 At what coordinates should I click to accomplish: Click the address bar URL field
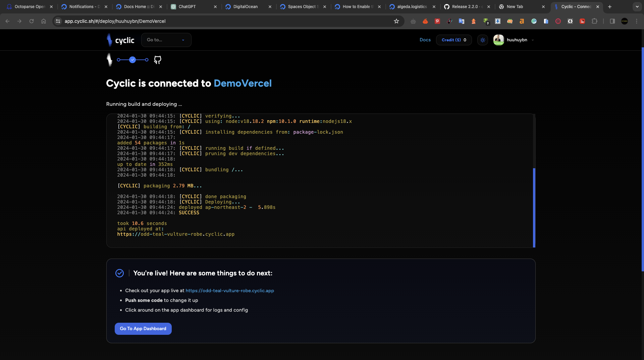[228, 21]
